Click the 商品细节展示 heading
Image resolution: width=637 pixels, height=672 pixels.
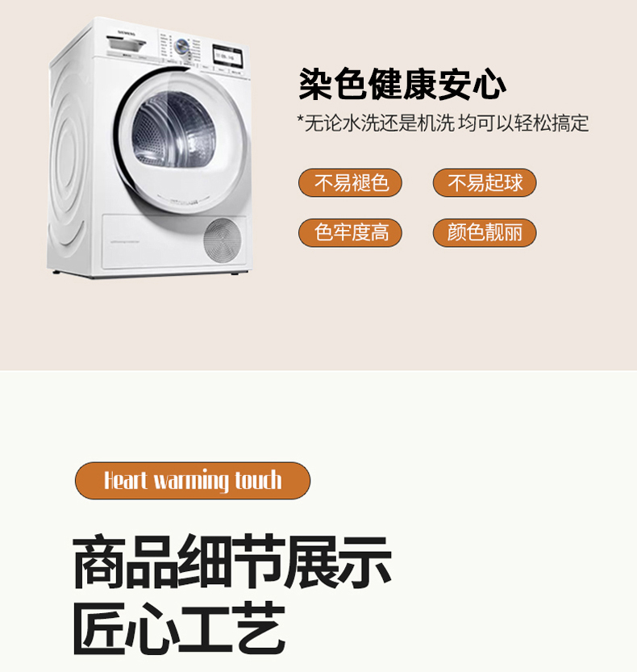[x=231, y=561]
